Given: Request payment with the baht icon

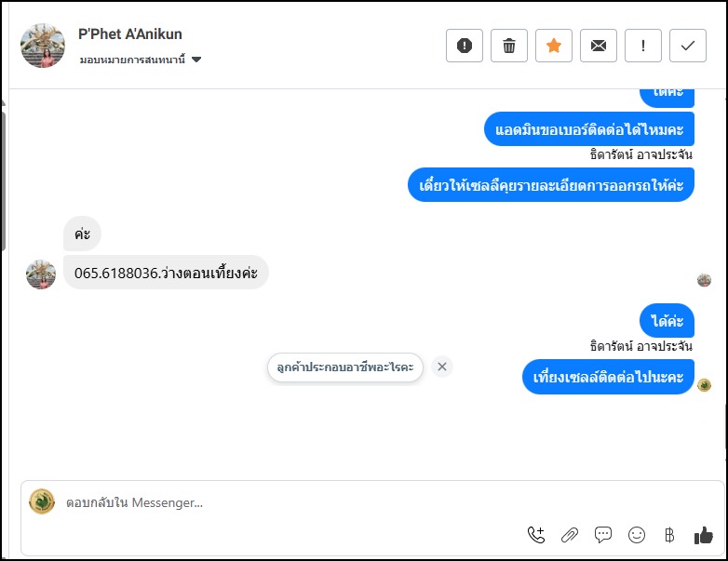Looking at the screenshot, I should (669, 535).
